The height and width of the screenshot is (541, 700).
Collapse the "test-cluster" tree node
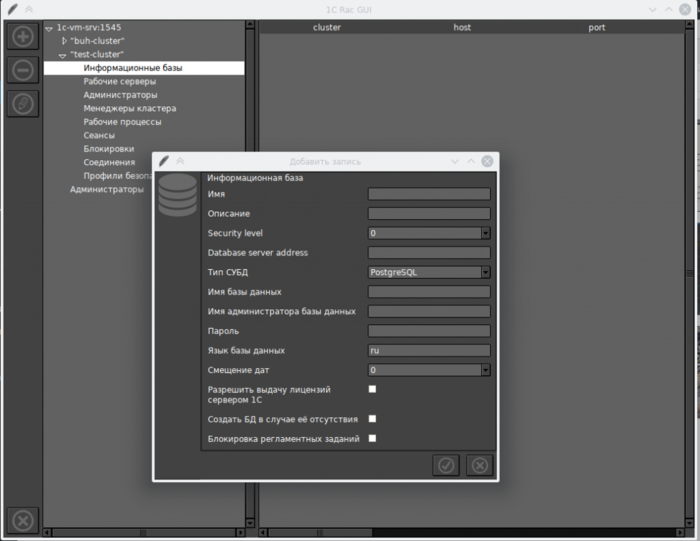(62, 55)
